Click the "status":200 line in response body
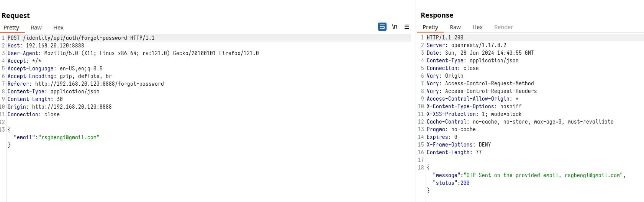The height and width of the screenshot is (202, 644). 451,183
